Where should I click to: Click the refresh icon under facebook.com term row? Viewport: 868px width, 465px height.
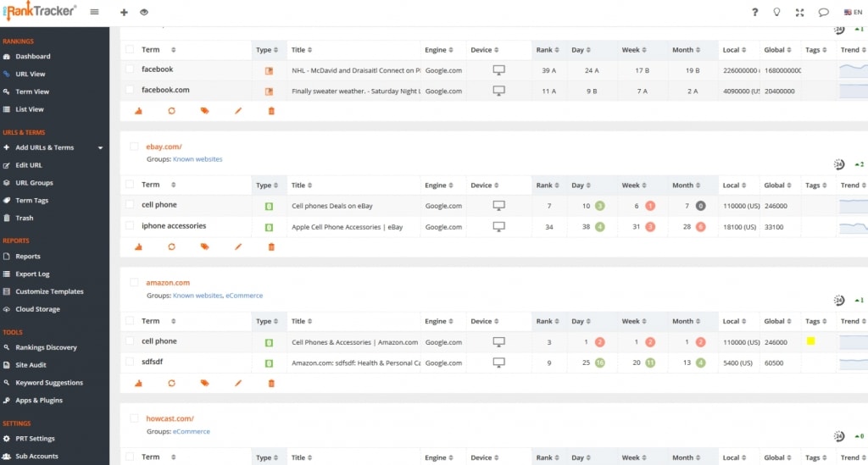(171, 111)
